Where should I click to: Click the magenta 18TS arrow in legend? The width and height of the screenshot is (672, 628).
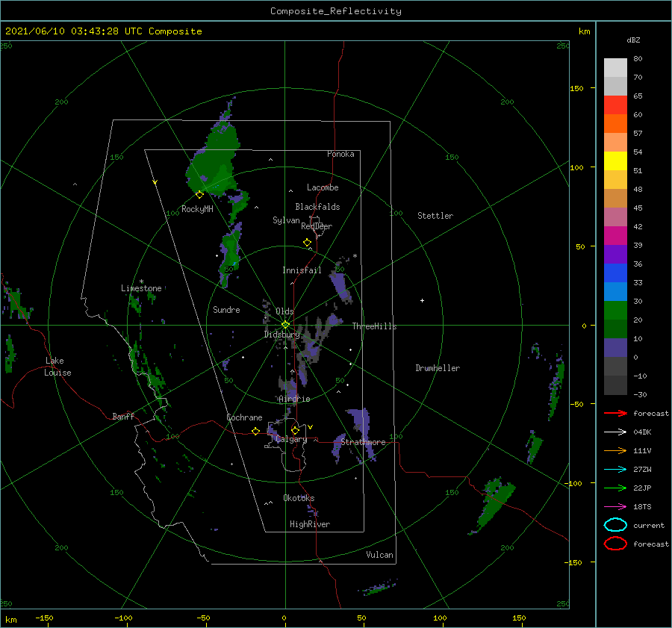[x=615, y=507]
